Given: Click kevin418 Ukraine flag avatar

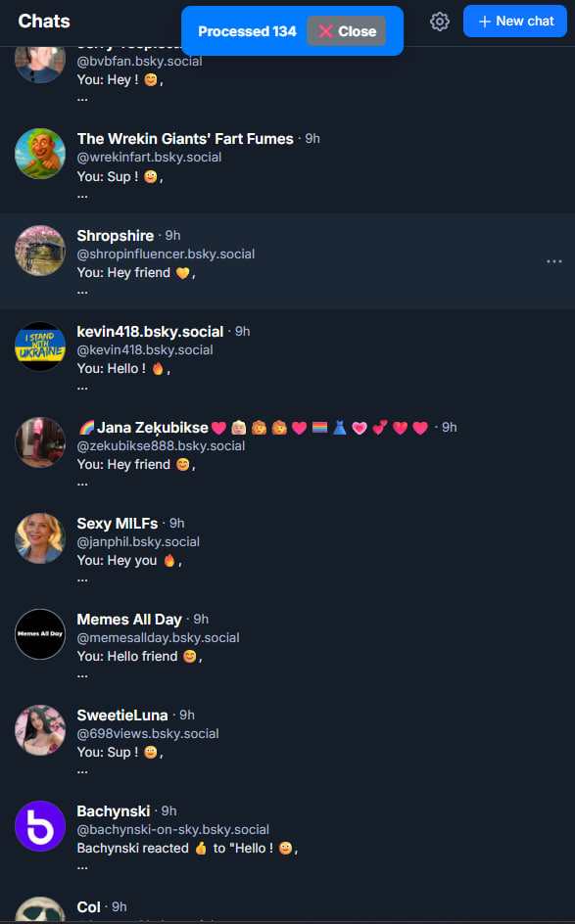Looking at the screenshot, I should (x=40, y=346).
